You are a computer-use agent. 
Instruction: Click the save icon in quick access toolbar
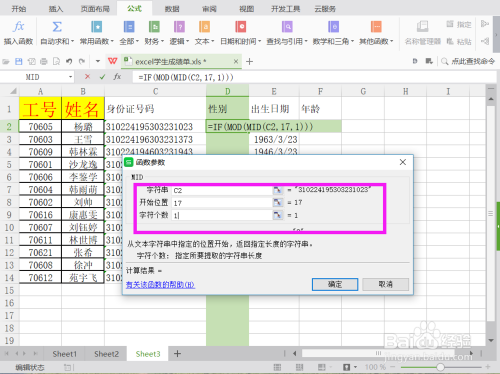19,61
